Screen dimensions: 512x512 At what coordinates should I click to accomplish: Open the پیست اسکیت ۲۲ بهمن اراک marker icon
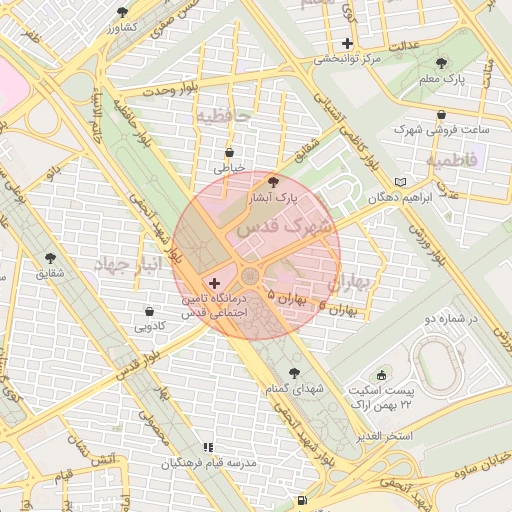382,376
